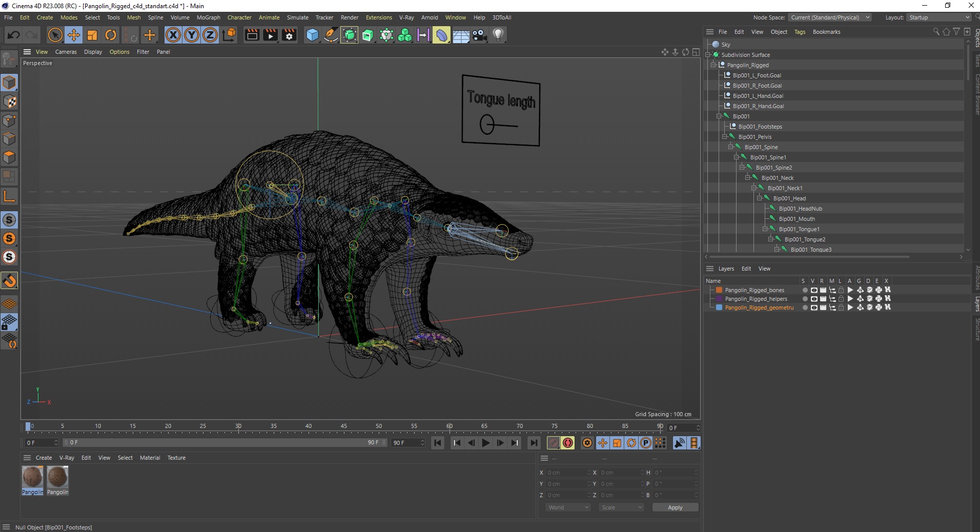The width and height of the screenshot is (980, 532).
Task: Switch to Texture mode in left palette
Action: pos(9,101)
